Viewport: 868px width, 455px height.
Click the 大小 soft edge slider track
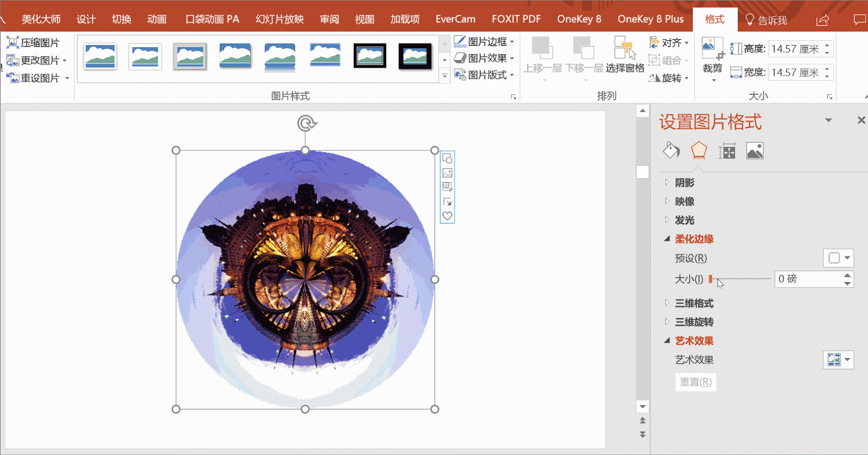740,279
